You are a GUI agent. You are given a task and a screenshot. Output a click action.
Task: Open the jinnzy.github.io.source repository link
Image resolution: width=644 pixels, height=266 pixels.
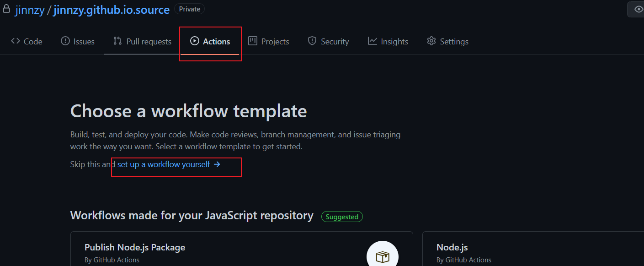coord(112,10)
